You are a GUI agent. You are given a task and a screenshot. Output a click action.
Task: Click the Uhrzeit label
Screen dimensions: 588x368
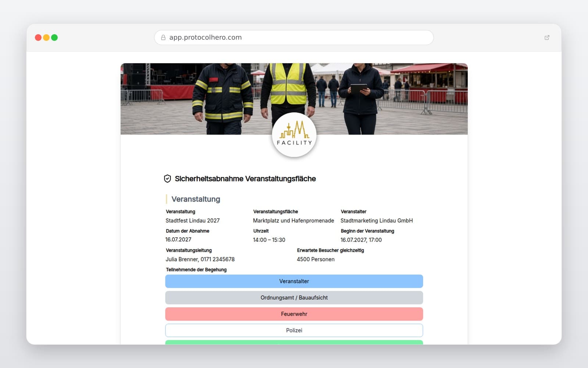(x=261, y=231)
